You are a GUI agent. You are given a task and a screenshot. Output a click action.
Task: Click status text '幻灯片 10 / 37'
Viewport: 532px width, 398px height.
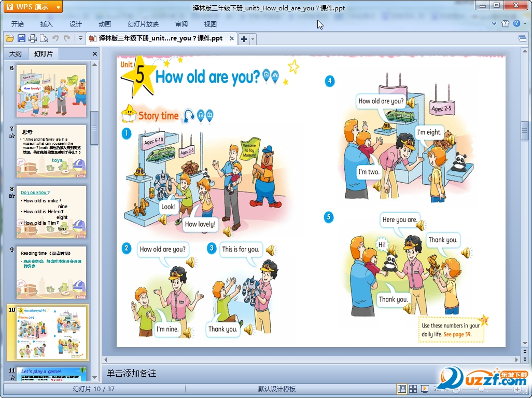(94, 389)
